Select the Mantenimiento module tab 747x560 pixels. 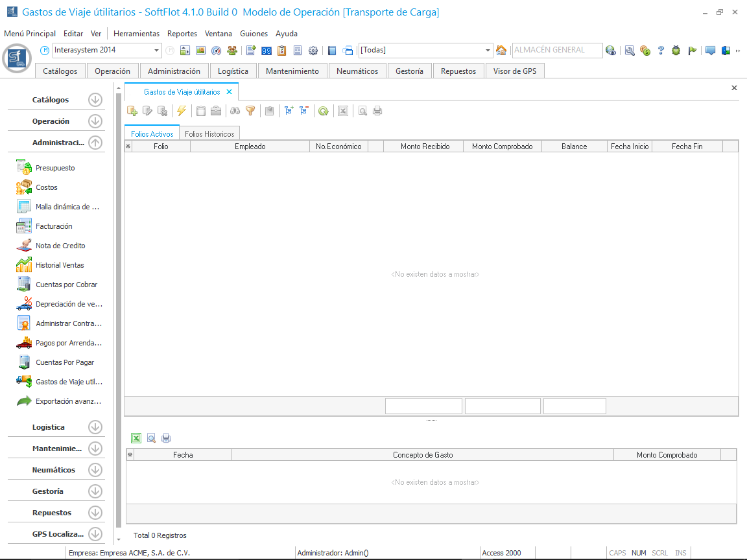pyautogui.click(x=292, y=71)
